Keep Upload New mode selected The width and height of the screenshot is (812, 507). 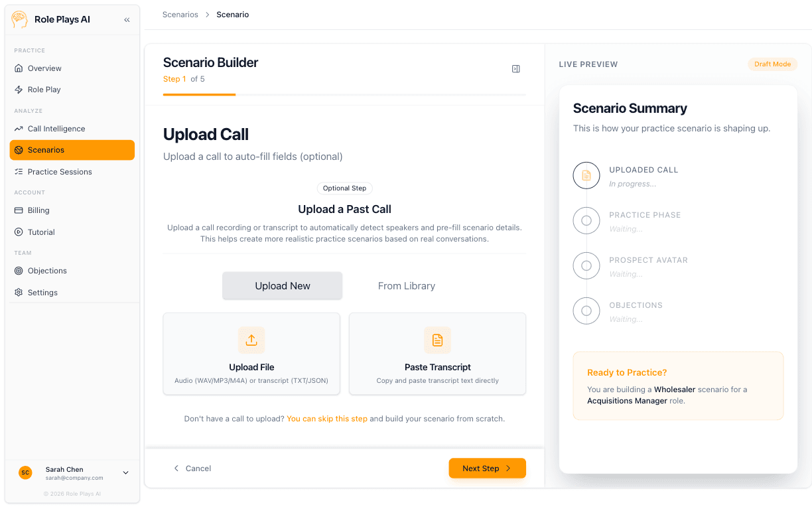tap(282, 285)
